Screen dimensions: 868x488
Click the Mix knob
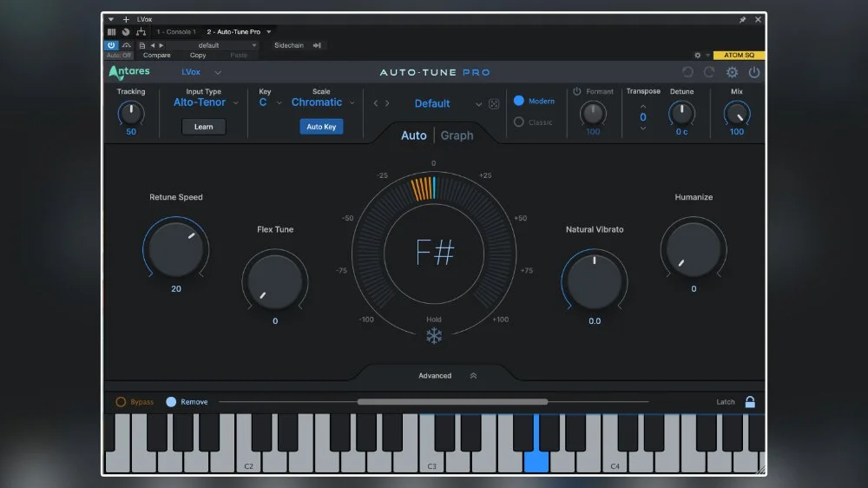(x=736, y=114)
